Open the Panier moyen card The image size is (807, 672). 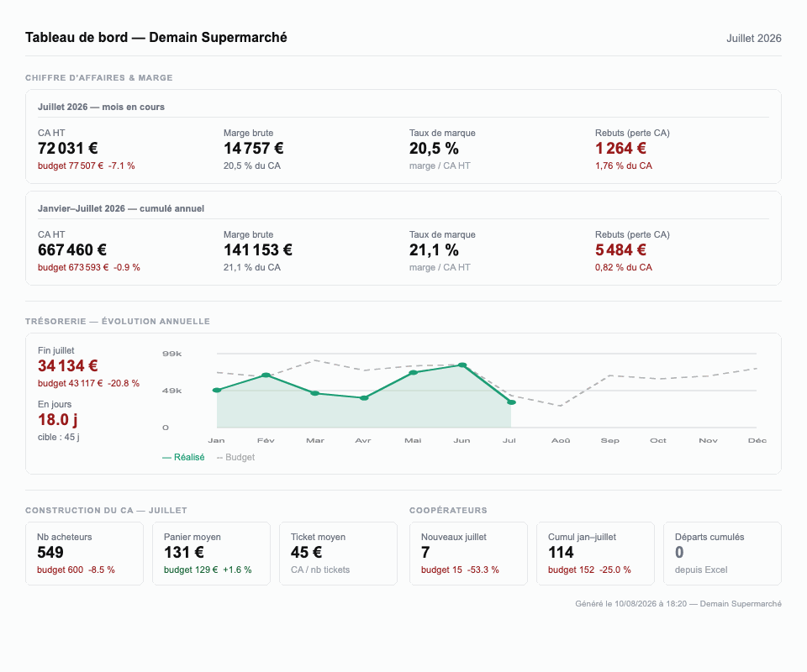click(211, 554)
